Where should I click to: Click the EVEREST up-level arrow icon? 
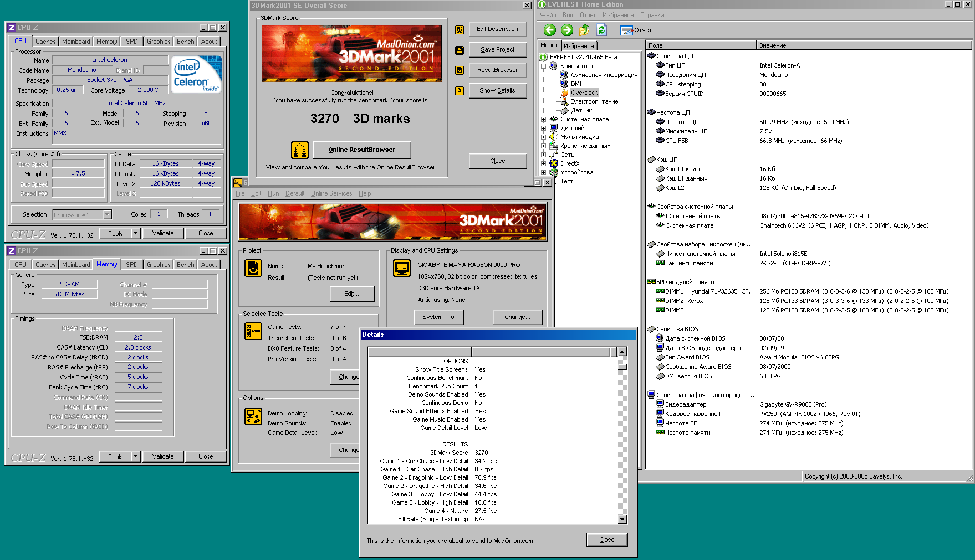(x=584, y=30)
